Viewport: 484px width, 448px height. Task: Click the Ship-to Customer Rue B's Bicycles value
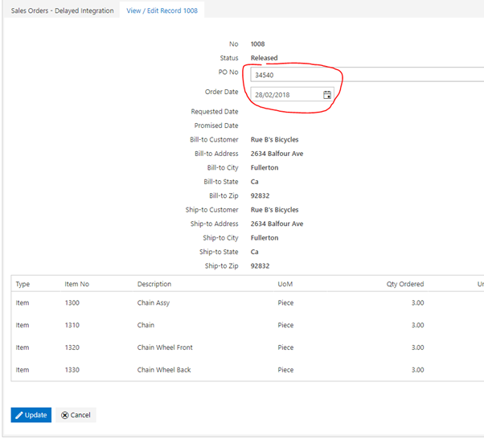[x=275, y=210]
